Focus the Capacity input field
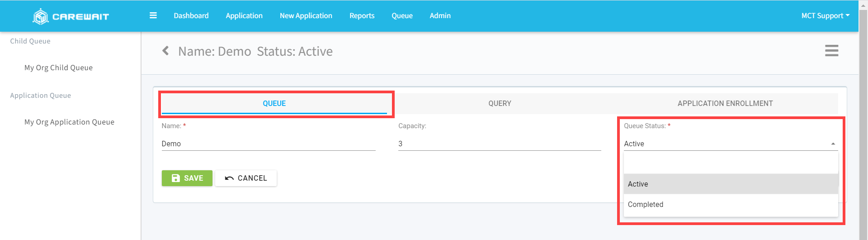The width and height of the screenshot is (868, 240). (499, 144)
